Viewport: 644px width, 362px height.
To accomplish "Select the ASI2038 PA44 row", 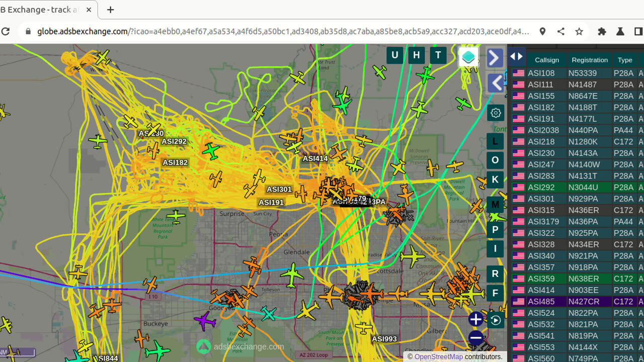I will pos(577,130).
